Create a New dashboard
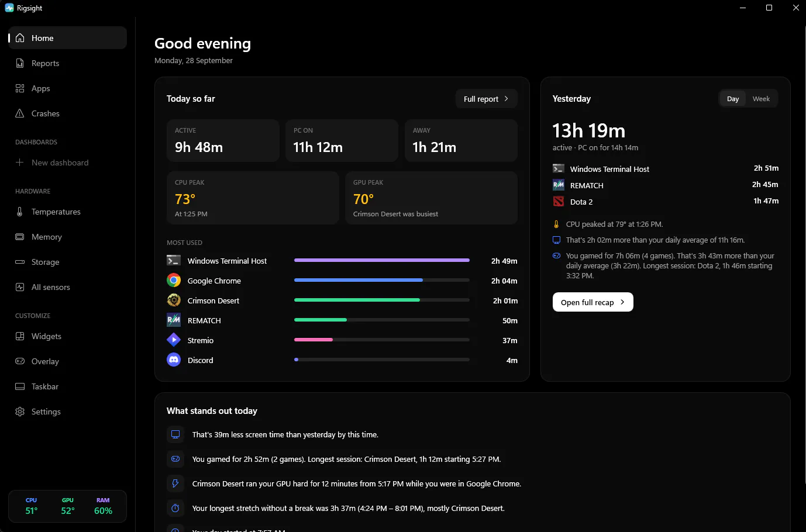This screenshot has height=532, width=806. click(x=67, y=163)
